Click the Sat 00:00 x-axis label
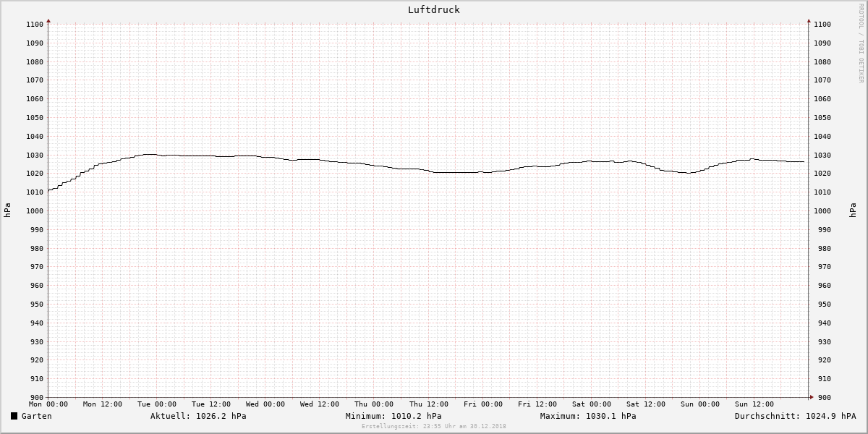Image resolution: width=868 pixels, height=434 pixels. tap(592, 404)
